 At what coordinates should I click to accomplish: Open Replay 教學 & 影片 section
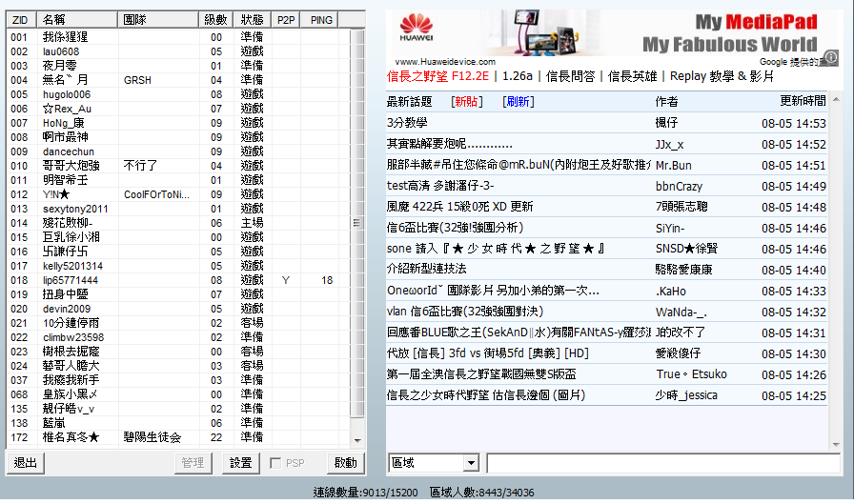(722, 76)
